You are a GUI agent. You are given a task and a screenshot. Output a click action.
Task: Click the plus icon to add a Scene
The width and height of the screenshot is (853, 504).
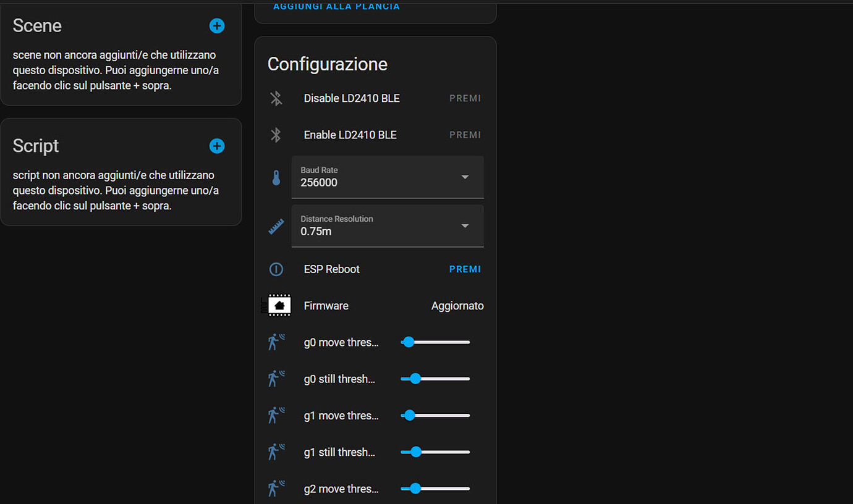point(217,26)
